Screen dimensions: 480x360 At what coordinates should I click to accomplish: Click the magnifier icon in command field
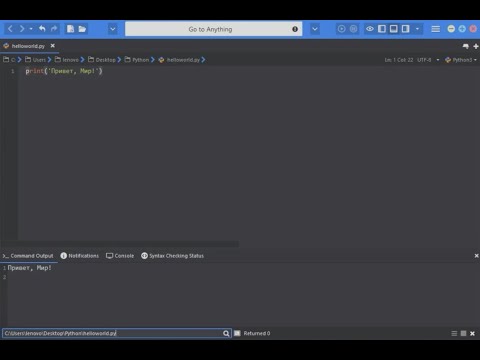click(226, 333)
